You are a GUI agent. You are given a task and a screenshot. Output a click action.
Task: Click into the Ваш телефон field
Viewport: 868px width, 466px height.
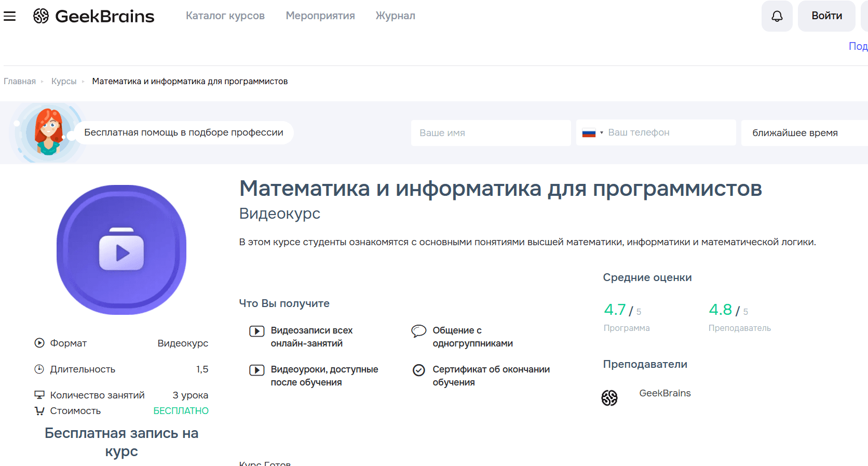(x=669, y=133)
